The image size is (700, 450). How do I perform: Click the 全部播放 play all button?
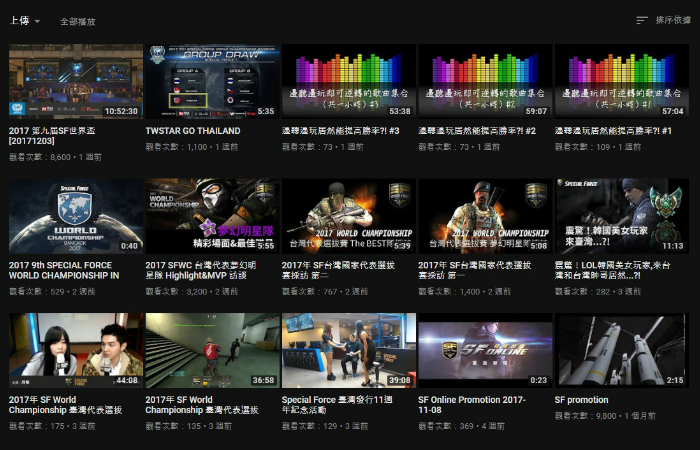(78, 21)
